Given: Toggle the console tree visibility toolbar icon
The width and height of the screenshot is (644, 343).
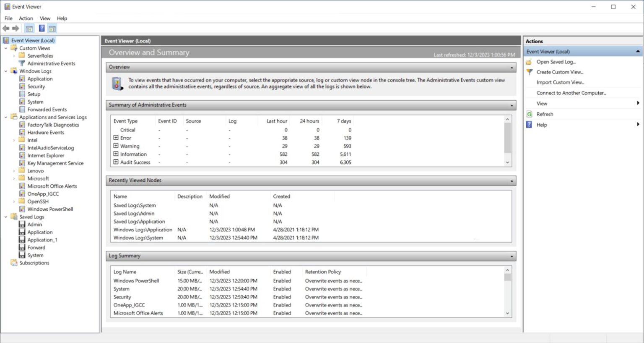Looking at the screenshot, I should 29,28.
